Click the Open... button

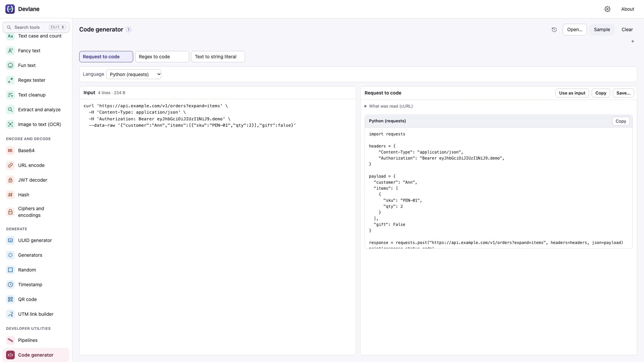[575, 29]
